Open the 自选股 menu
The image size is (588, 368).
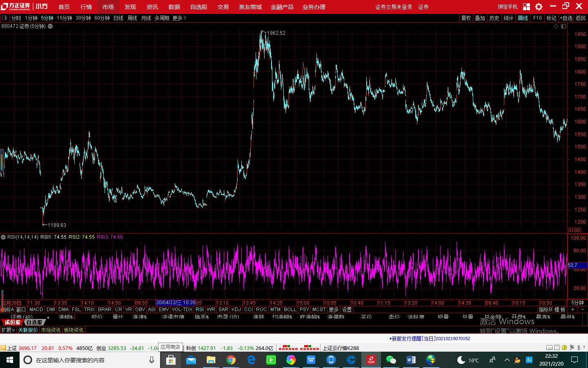point(199,7)
